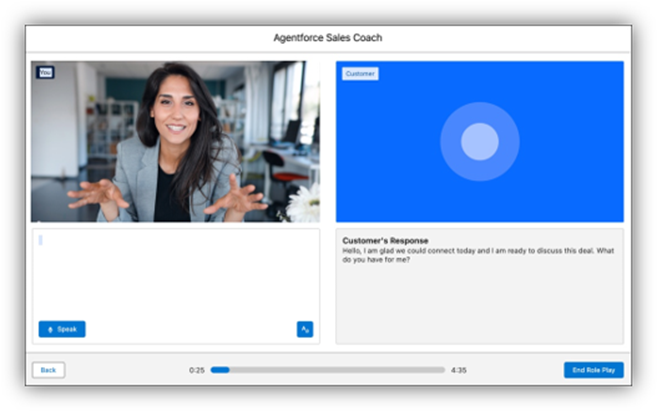Click the role play progress bar

[x=327, y=370]
